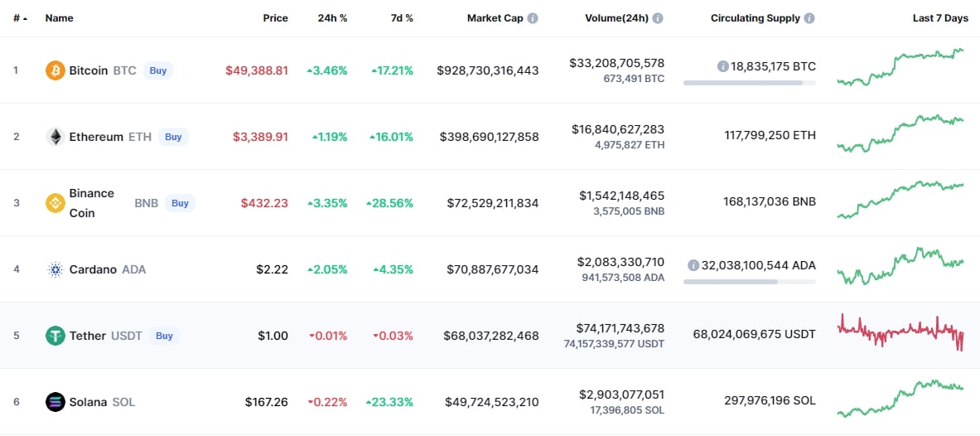
Task: Click Ethereum supply 117,799,250 ETH
Action: (770, 135)
